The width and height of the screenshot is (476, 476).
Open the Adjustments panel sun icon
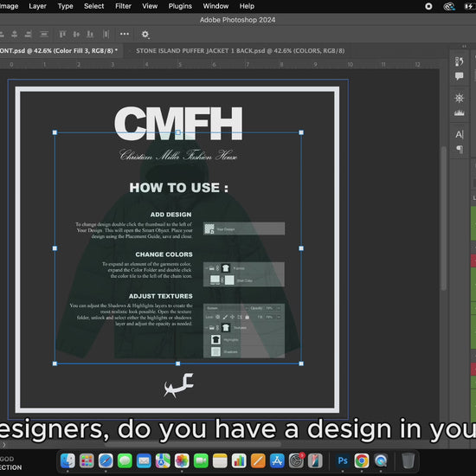coord(459,98)
